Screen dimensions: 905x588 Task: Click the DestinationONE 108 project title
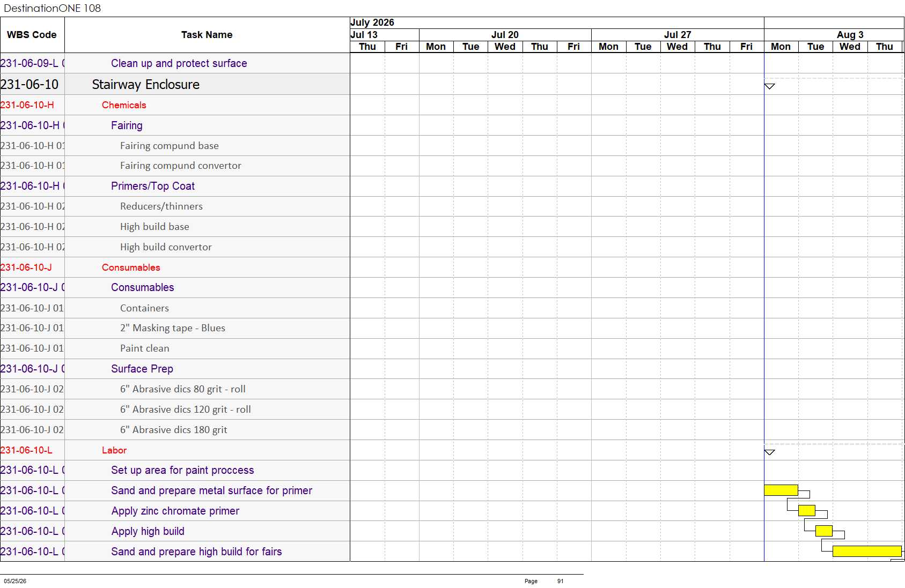click(52, 8)
